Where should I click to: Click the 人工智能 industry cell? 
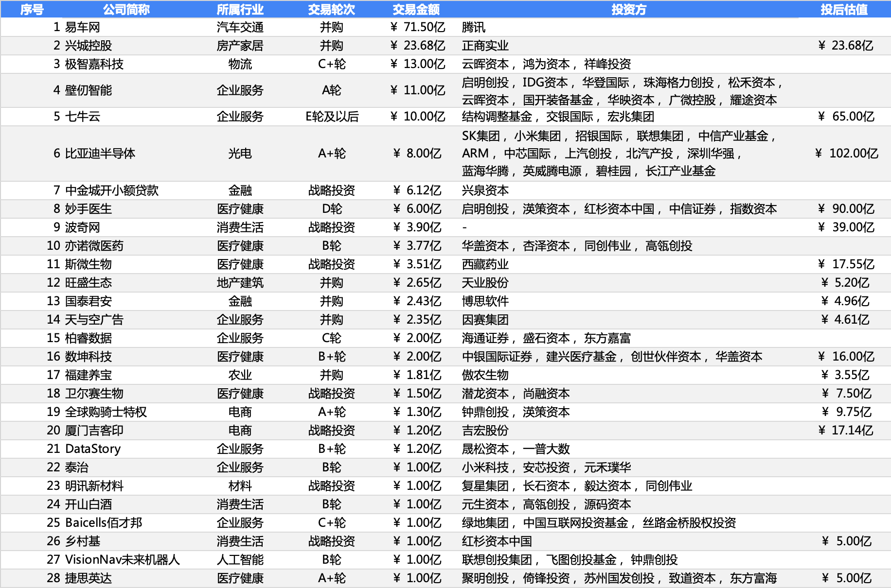240,560
